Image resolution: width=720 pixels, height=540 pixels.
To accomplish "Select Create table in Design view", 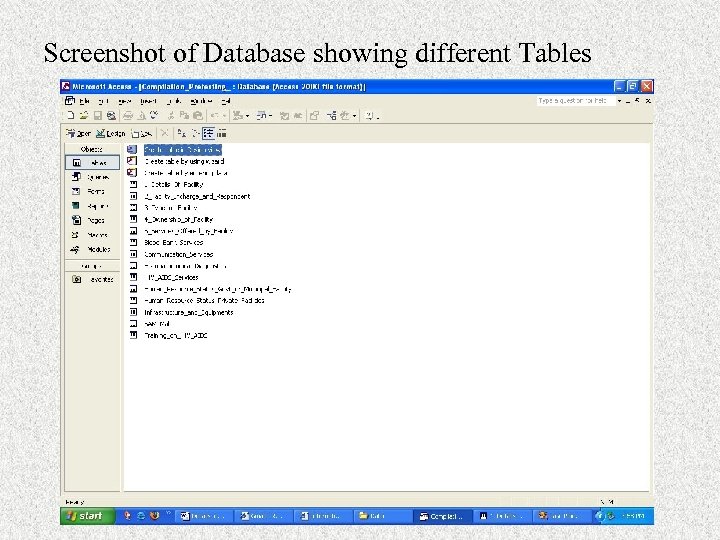I will click(x=182, y=150).
